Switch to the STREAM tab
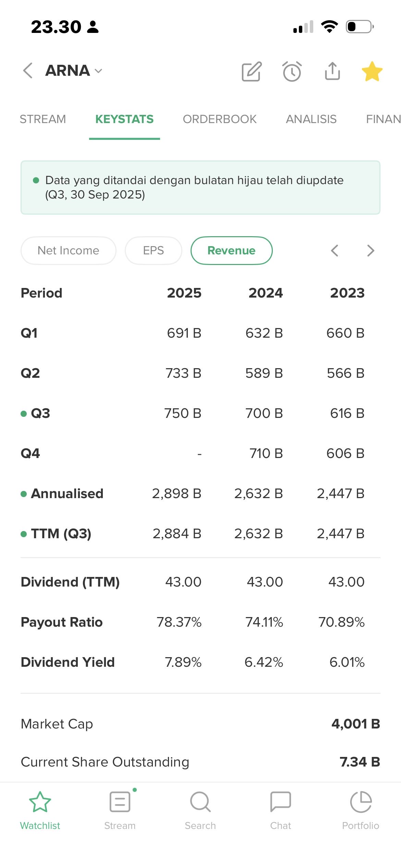This screenshot has width=401, height=868. tap(43, 119)
